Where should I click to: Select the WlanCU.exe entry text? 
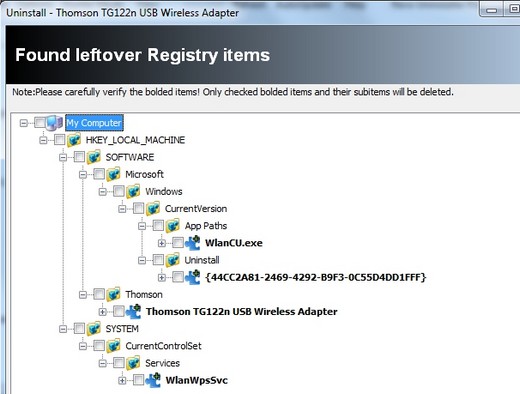tap(234, 243)
